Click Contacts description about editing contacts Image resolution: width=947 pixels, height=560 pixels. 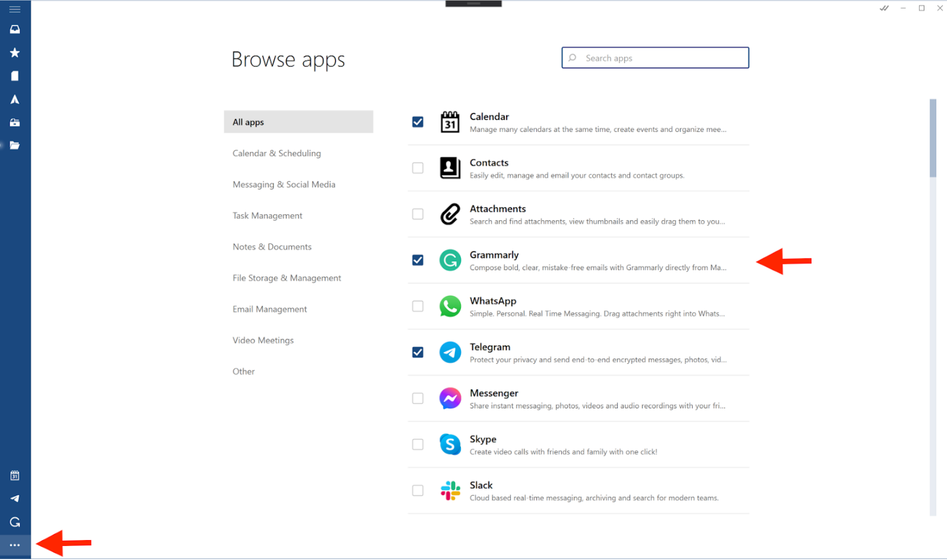click(x=576, y=176)
